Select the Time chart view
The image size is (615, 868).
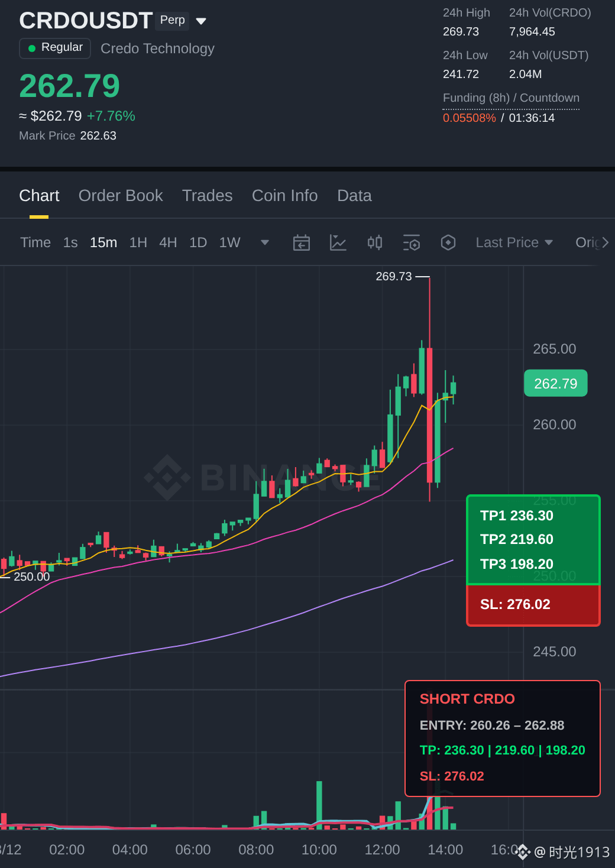point(35,242)
